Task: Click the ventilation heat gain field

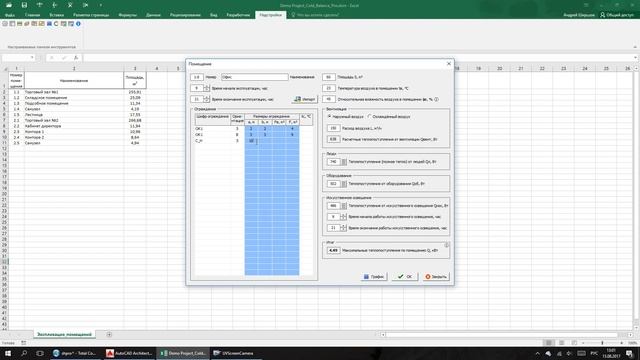Action: pos(333,139)
